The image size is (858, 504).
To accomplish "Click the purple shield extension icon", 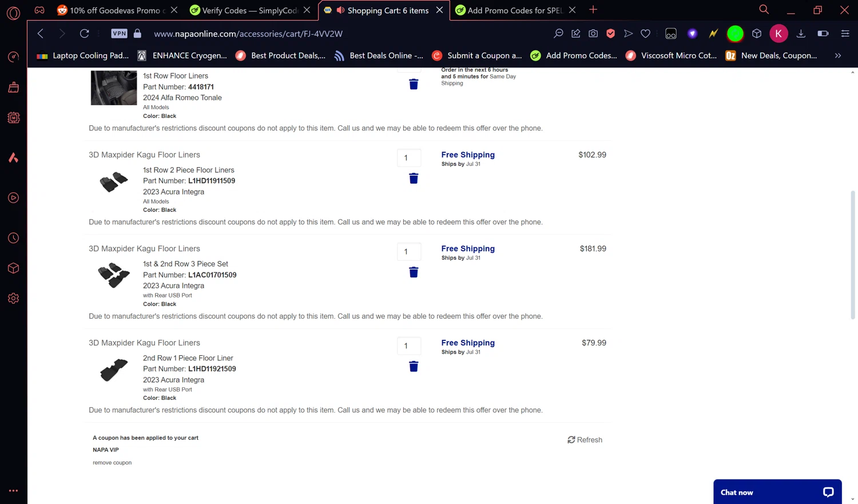I will (x=692, y=34).
